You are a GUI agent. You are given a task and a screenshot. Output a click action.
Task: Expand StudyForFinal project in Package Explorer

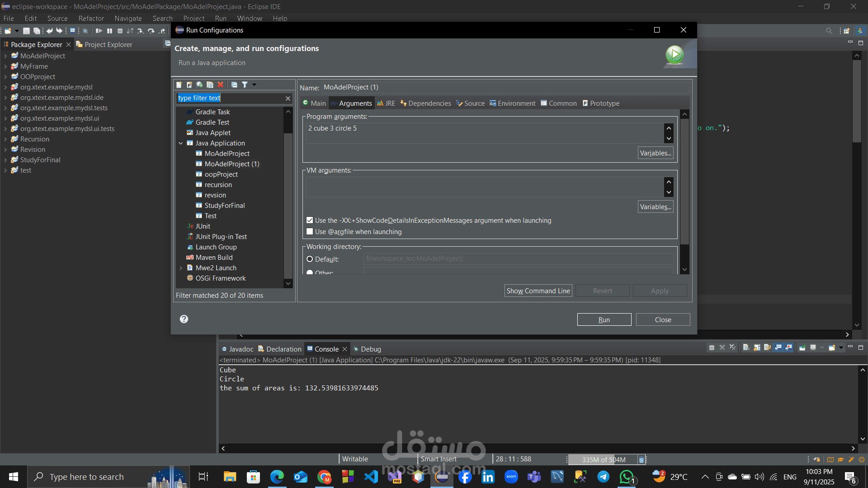(5, 160)
